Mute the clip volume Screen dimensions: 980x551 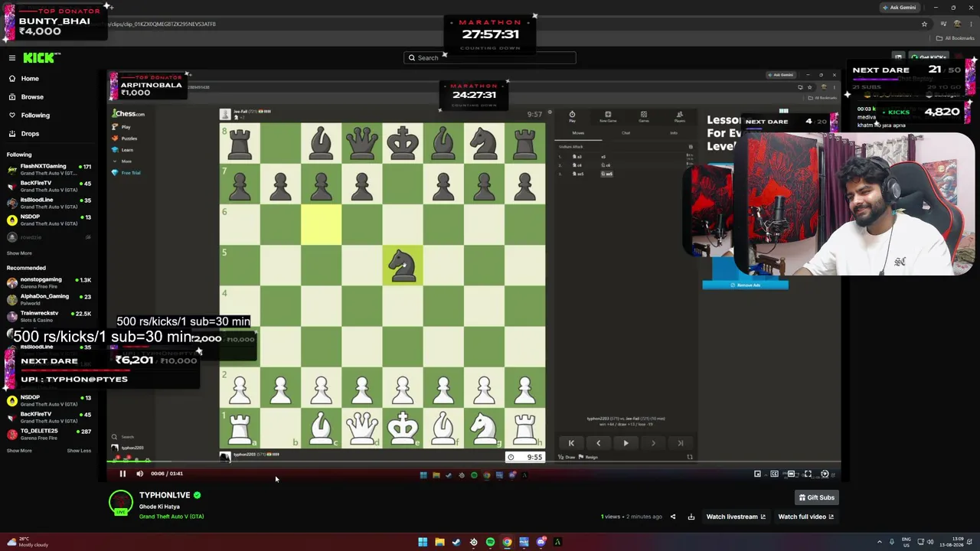(139, 474)
